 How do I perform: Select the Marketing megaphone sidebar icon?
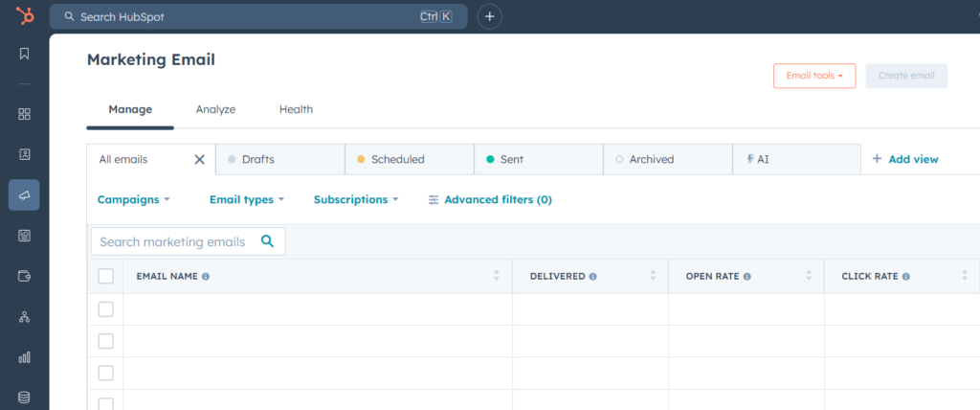[x=24, y=194]
